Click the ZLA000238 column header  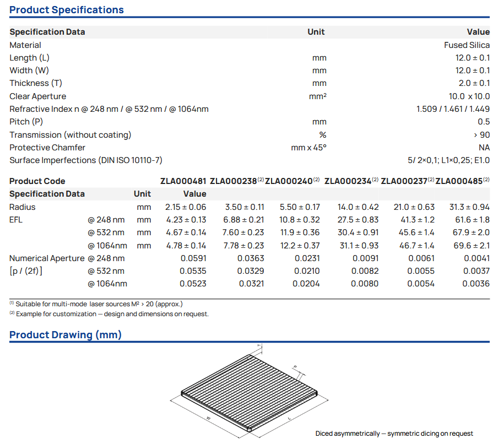[x=234, y=181]
